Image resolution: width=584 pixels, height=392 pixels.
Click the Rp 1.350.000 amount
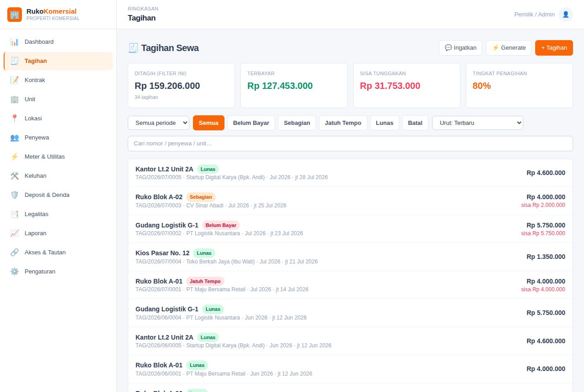[546, 257]
